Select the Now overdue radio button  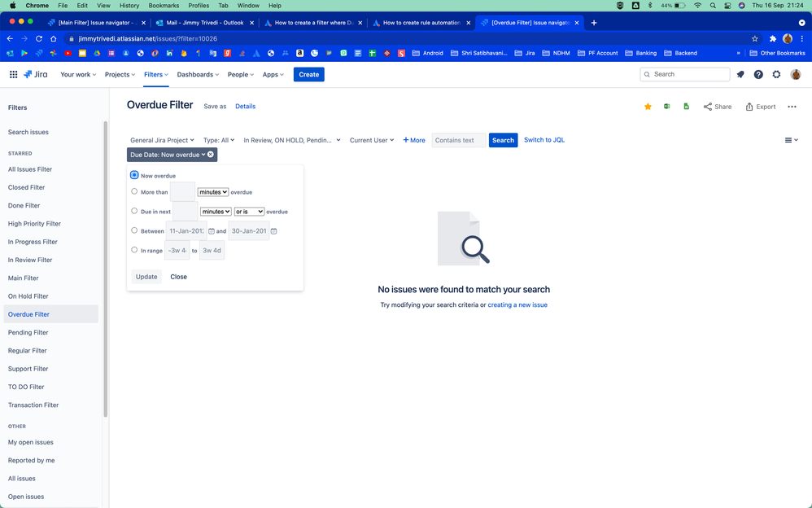pyautogui.click(x=133, y=174)
